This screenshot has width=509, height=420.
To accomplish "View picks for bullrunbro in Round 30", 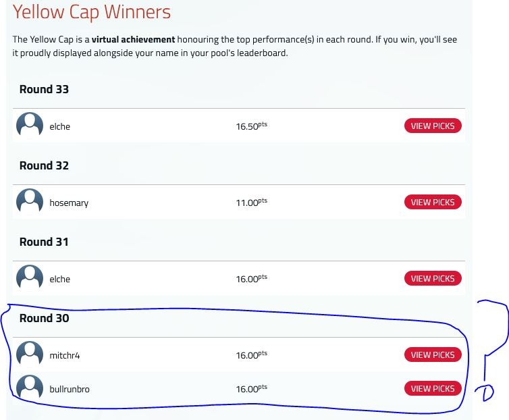I will click(x=433, y=388).
